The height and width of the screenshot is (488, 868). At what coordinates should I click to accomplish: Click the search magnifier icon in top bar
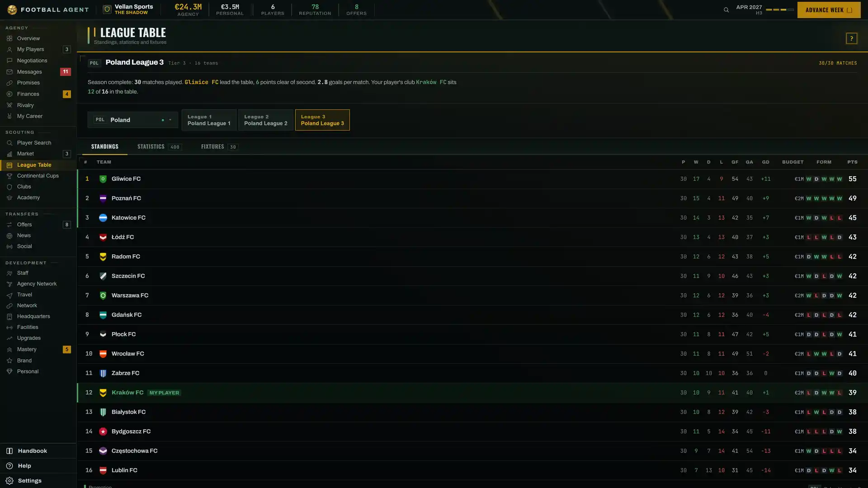click(x=726, y=10)
